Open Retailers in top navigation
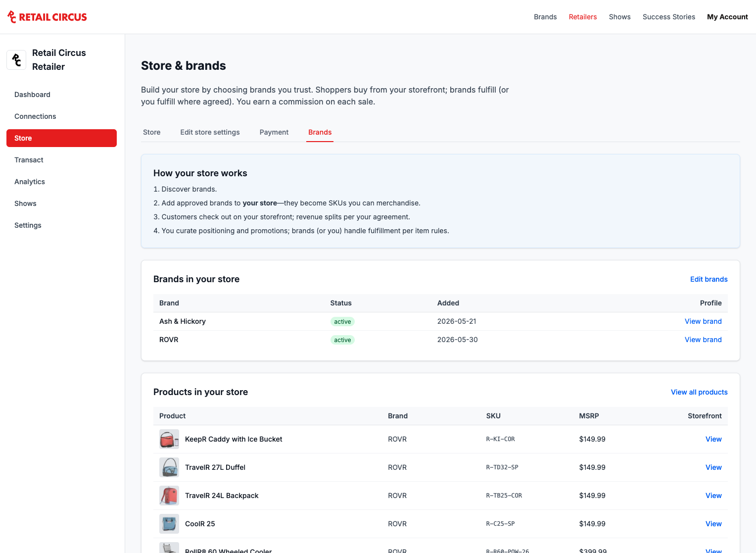This screenshot has height=553, width=756. point(583,17)
